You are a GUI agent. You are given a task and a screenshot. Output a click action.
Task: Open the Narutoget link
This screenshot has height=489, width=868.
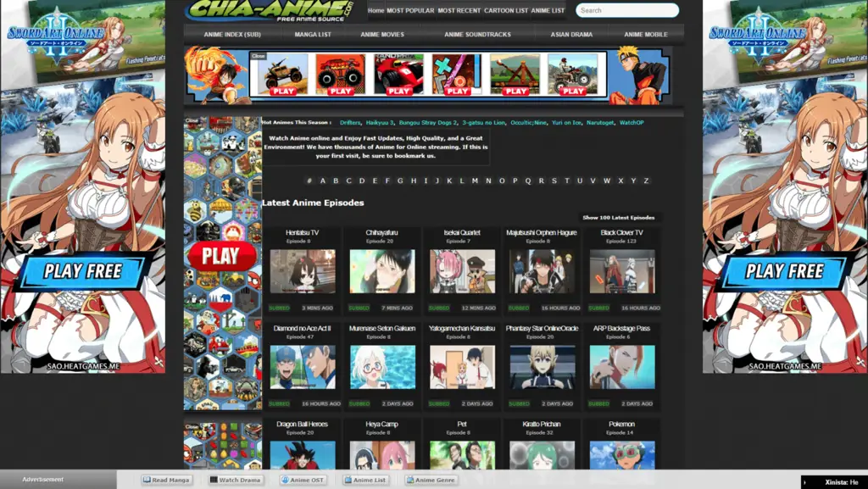click(600, 123)
